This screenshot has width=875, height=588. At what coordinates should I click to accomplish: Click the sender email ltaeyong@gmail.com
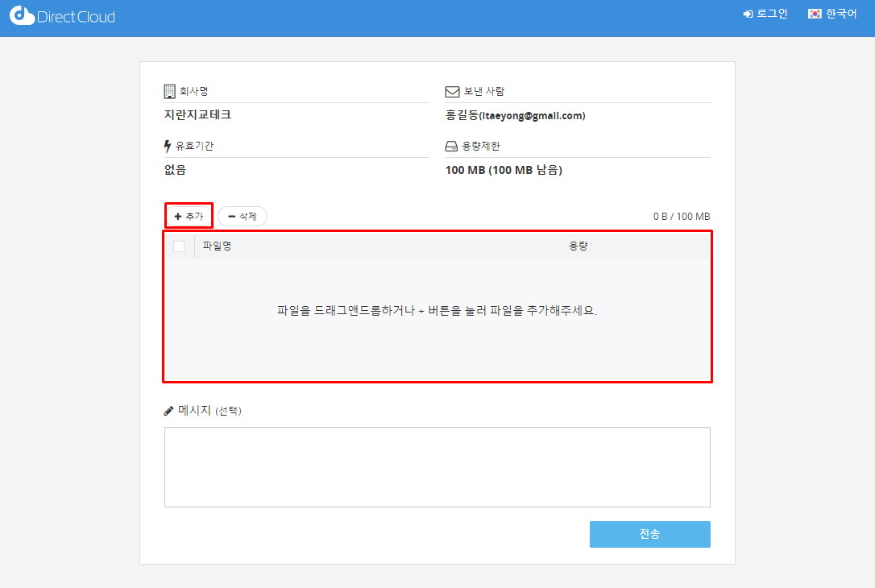pos(532,116)
